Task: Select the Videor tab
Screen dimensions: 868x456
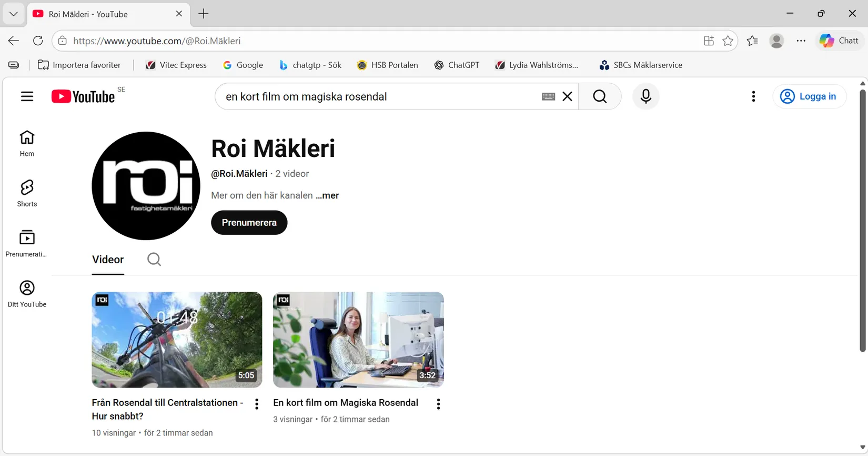Action: [108, 260]
